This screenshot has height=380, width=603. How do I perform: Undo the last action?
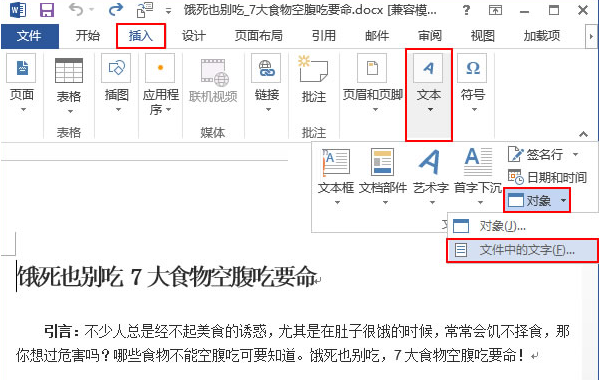pos(76,10)
